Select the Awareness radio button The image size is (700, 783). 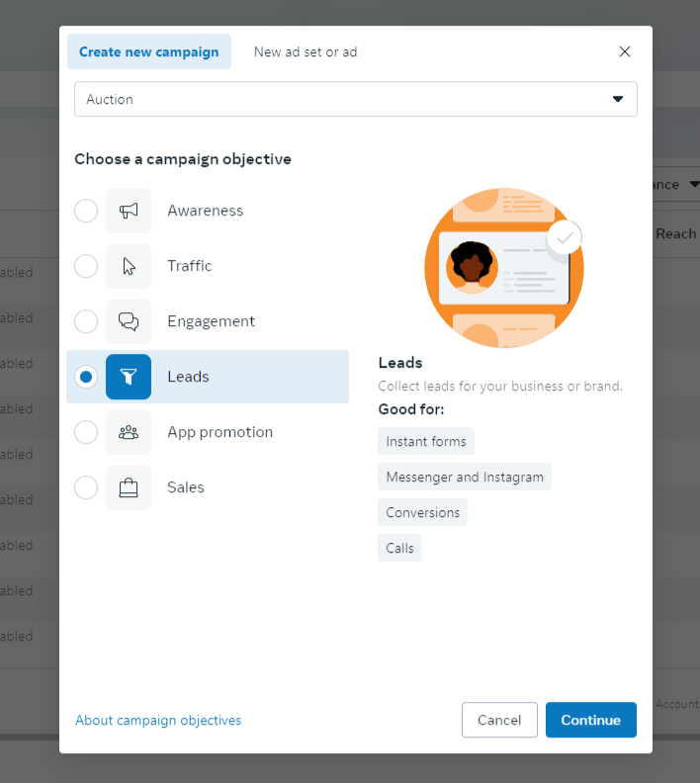86,211
